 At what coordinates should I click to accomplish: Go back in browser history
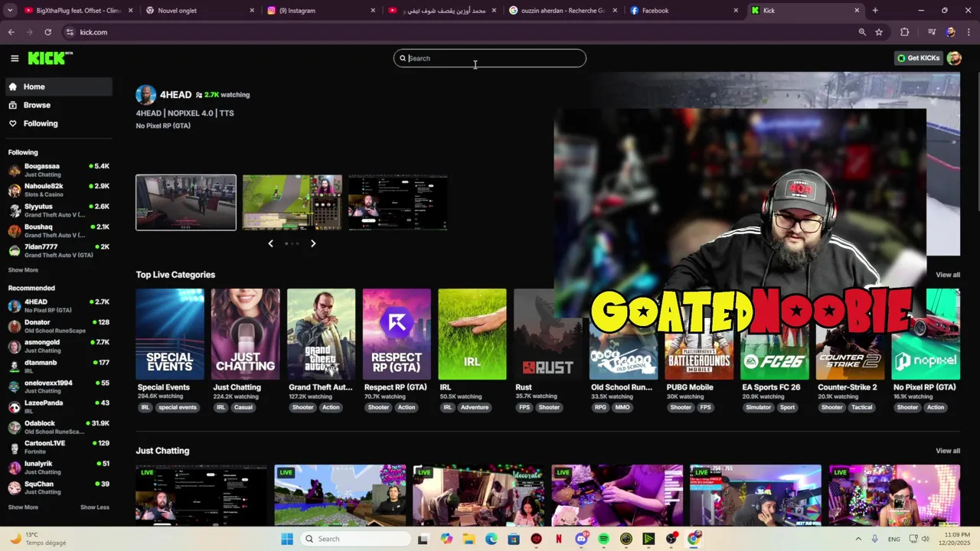click(11, 32)
